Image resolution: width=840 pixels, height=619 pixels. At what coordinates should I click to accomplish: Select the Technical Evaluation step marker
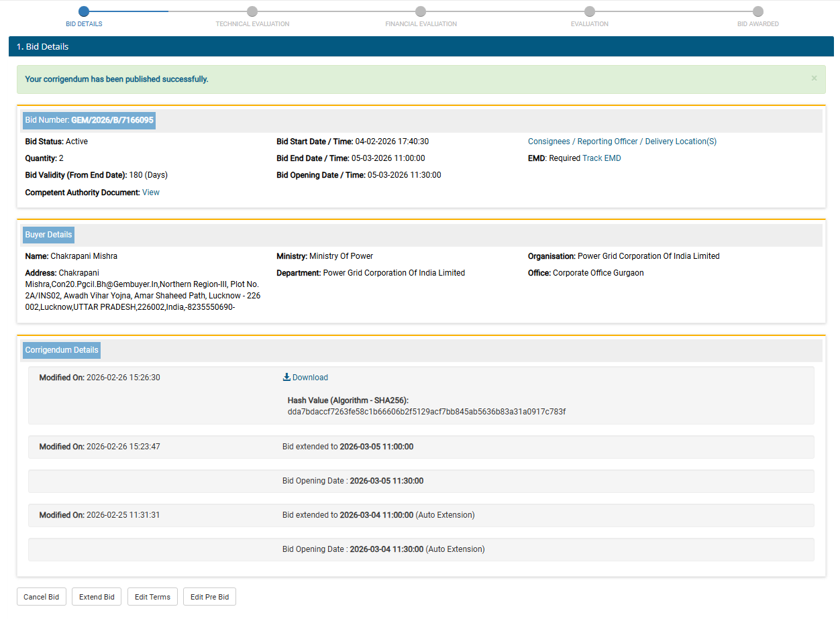[252, 11]
